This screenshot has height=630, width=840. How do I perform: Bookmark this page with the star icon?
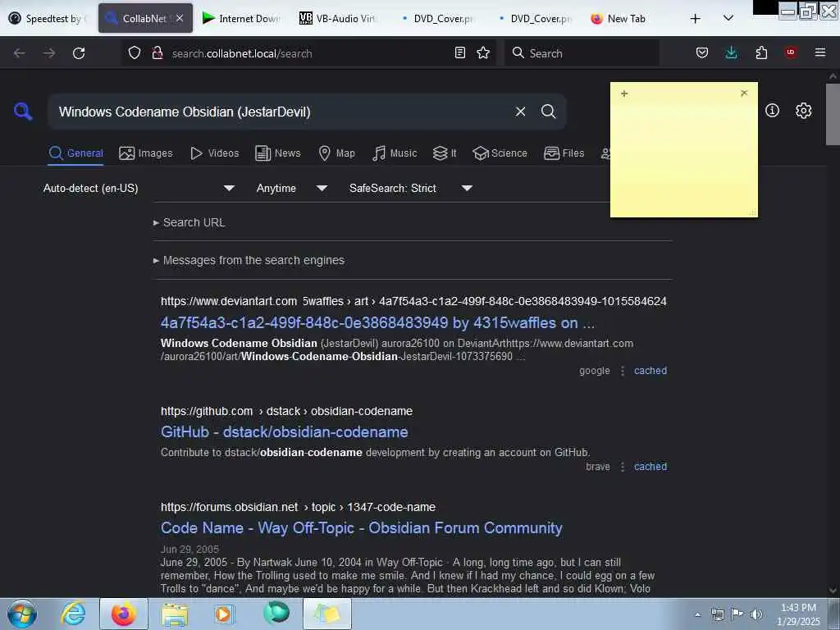pos(483,52)
